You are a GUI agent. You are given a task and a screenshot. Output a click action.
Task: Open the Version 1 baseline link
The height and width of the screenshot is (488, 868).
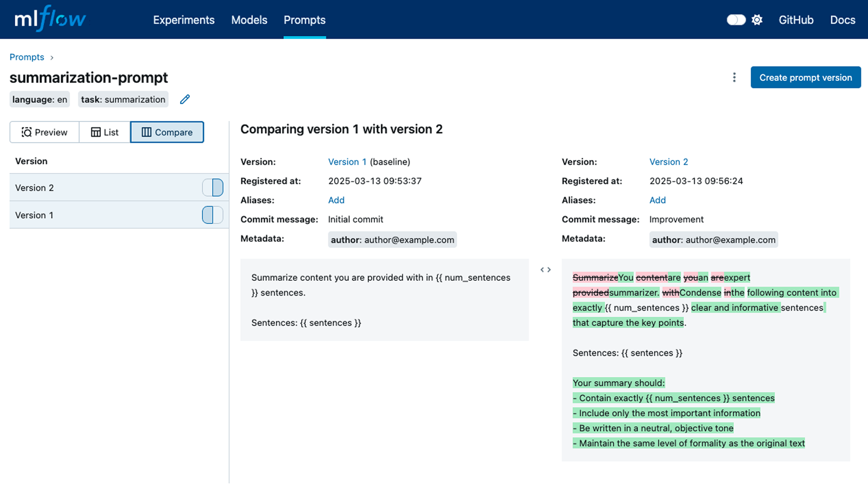[x=347, y=162]
